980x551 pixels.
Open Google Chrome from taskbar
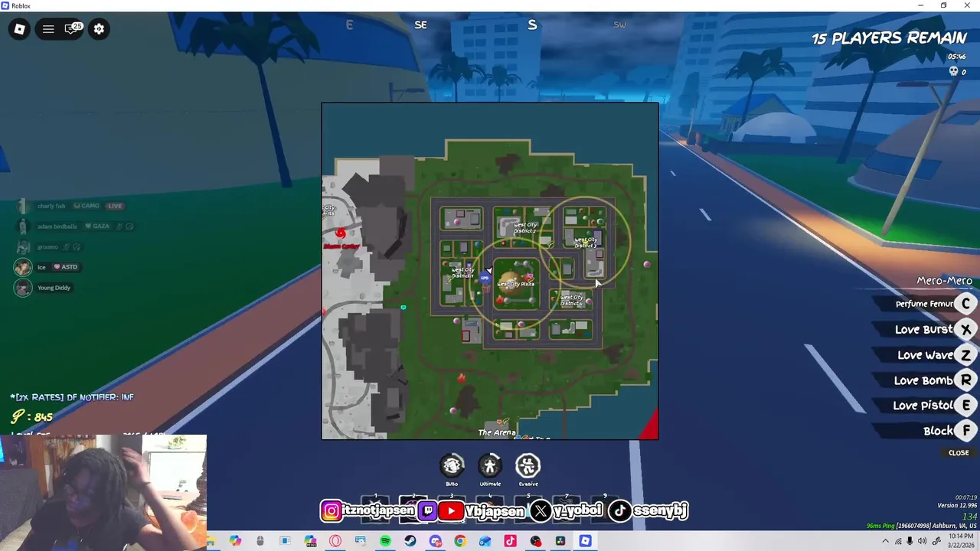pyautogui.click(x=460, y=541)
